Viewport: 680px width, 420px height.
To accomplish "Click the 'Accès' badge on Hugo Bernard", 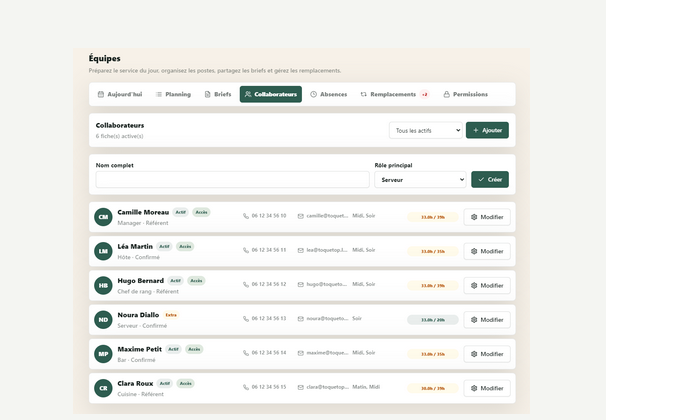I will tap(196, 281).
